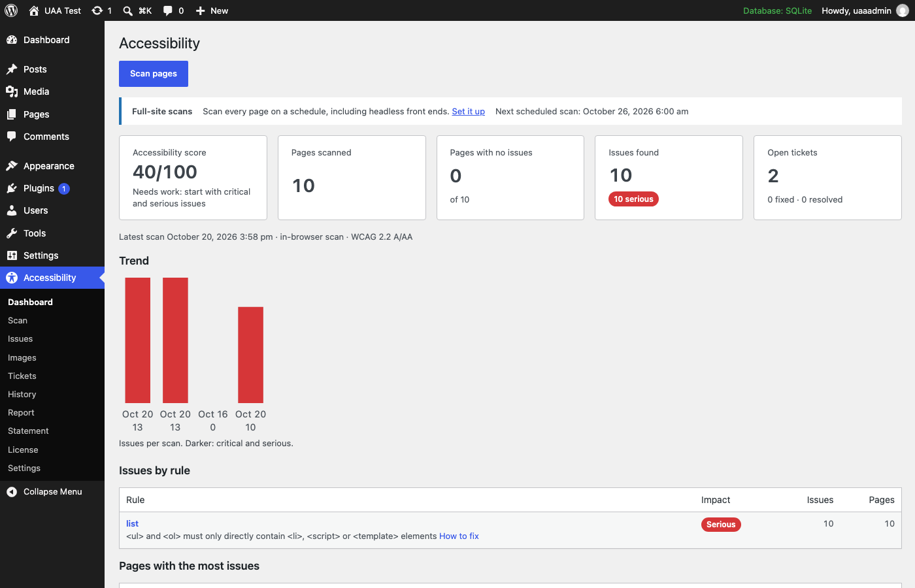
Task: Click the Dashboard gauge icon in sidebar
Action: coord(12,40)
